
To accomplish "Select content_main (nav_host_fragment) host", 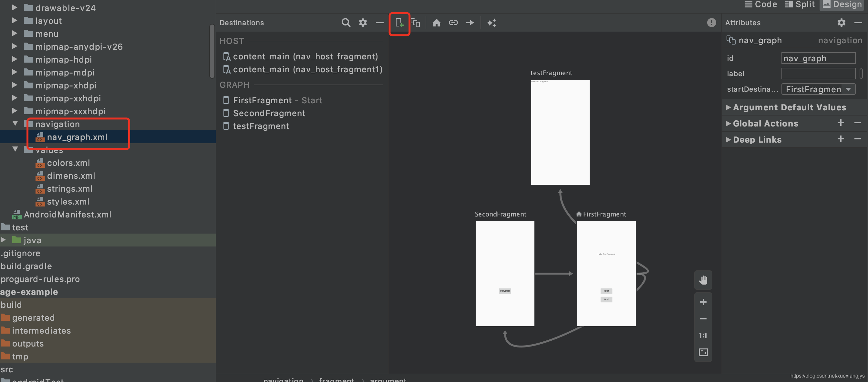I will pyautogui.click(x=305, y=56).
